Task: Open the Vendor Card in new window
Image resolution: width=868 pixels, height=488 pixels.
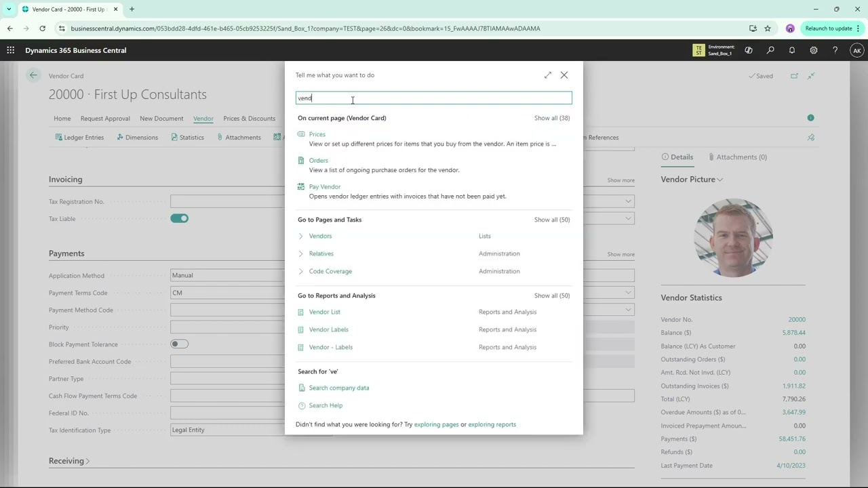Action: pos(794,76)
